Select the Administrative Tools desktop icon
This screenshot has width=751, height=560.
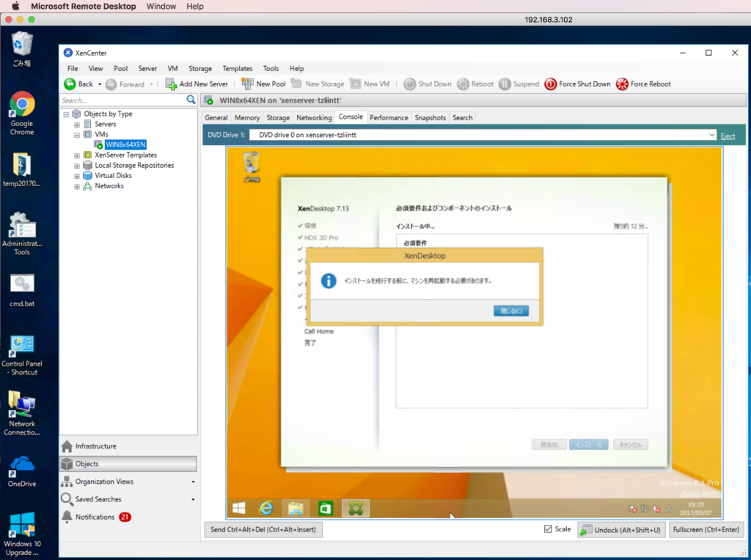coord(22,234)
